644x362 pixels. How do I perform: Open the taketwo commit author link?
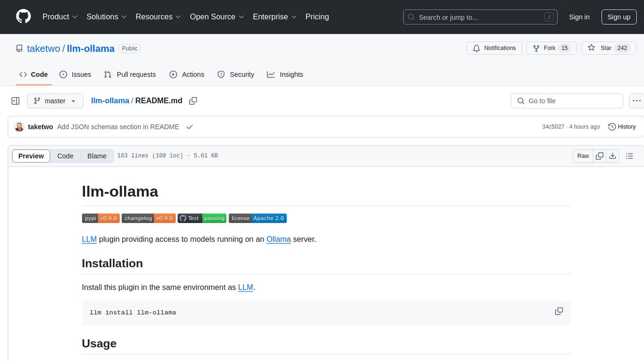41,127
